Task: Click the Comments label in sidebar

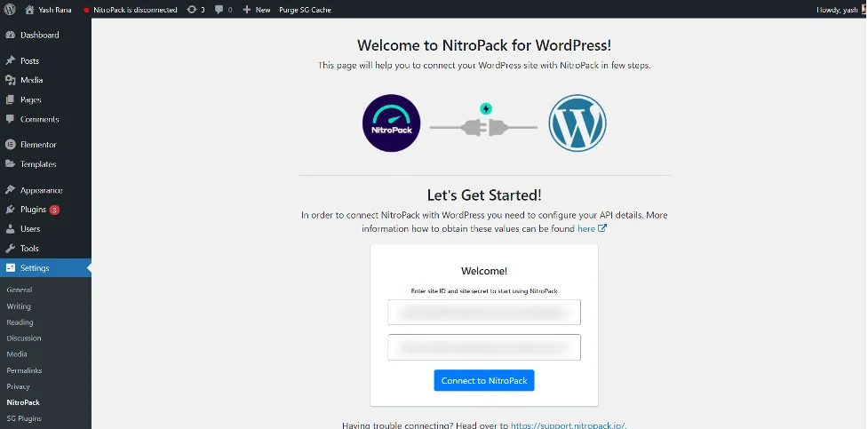Action: [39, 119]
